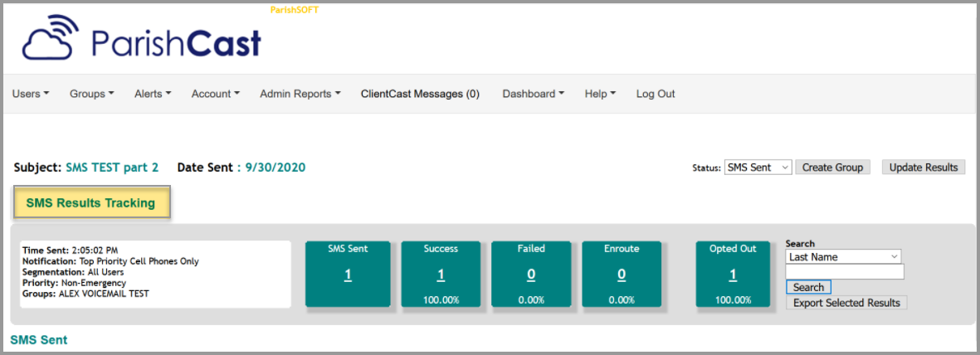Screen dimensions: 980x355
Task: Click the Notification: Top Priority Cell Phones line
Action: (110, 260)
